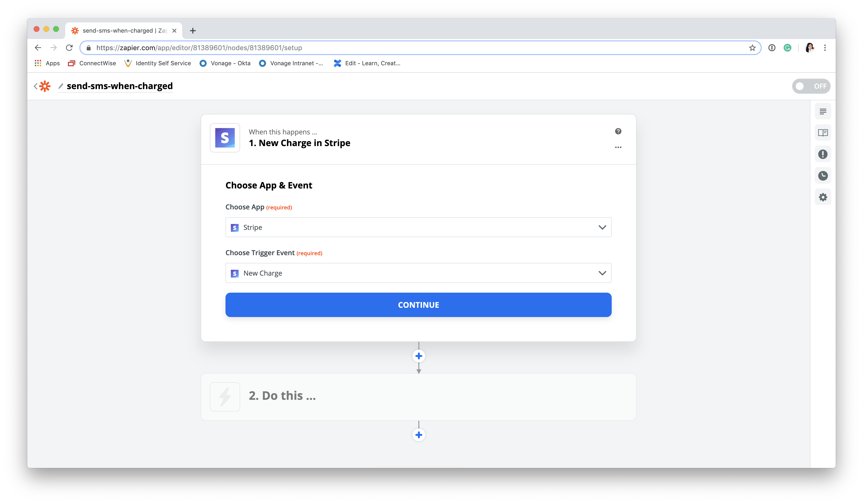The image size is (863, 504).
Task: Click the Zapier logo home icon
Action: pyautogui.click(x=45, y=86)
